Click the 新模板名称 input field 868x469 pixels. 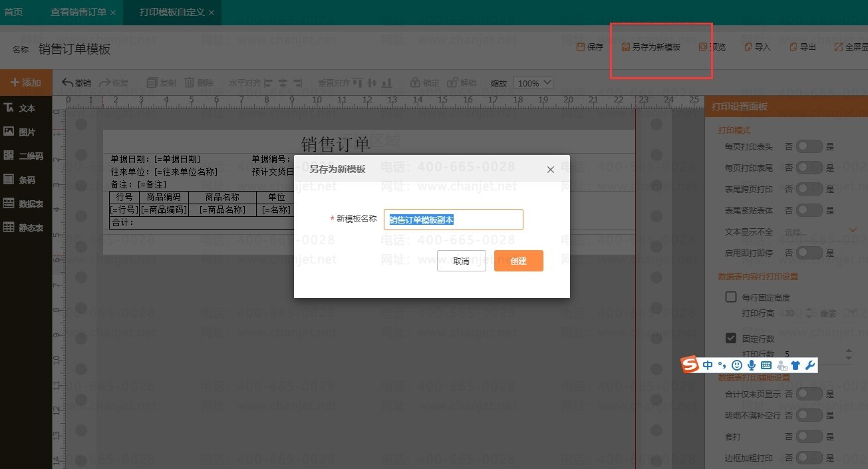pos(453,220)
